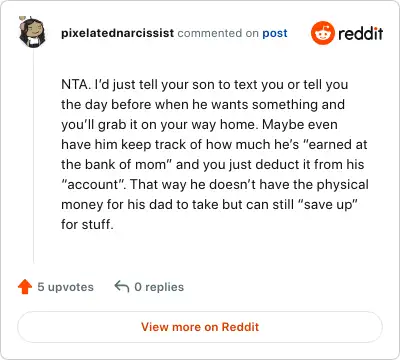Click the last line "for stuff."
Image resolution: width=400 pixels, height=360 pixels.
[x=87, y=224]
